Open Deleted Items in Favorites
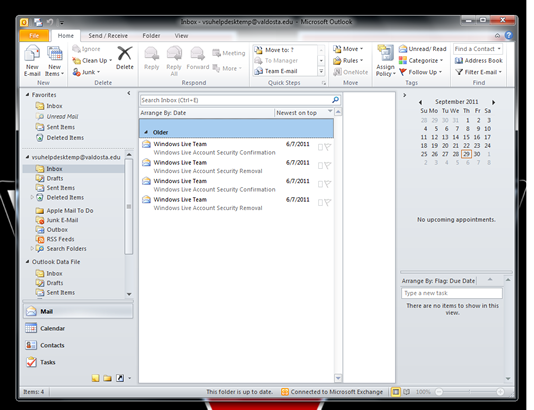 tap(65, 138)
